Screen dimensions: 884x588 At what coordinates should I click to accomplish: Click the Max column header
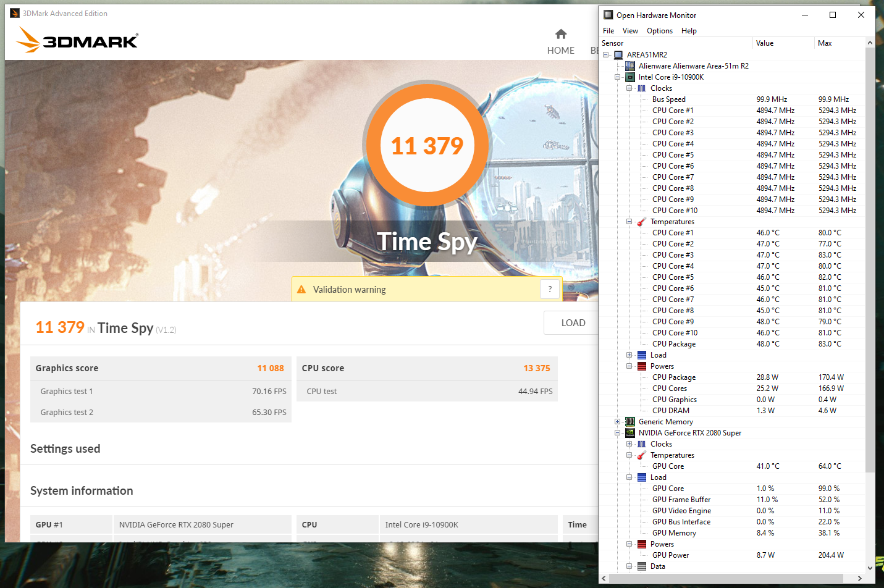click(x=840, y=43)
